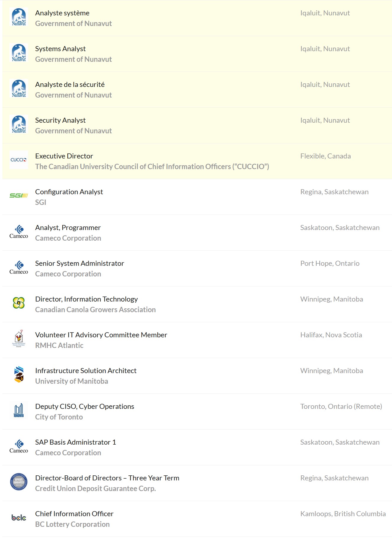The width and height of the screenshot is (392, 541).
Task: Click City of Toronto employer name
Action: [x=59, y=417]
